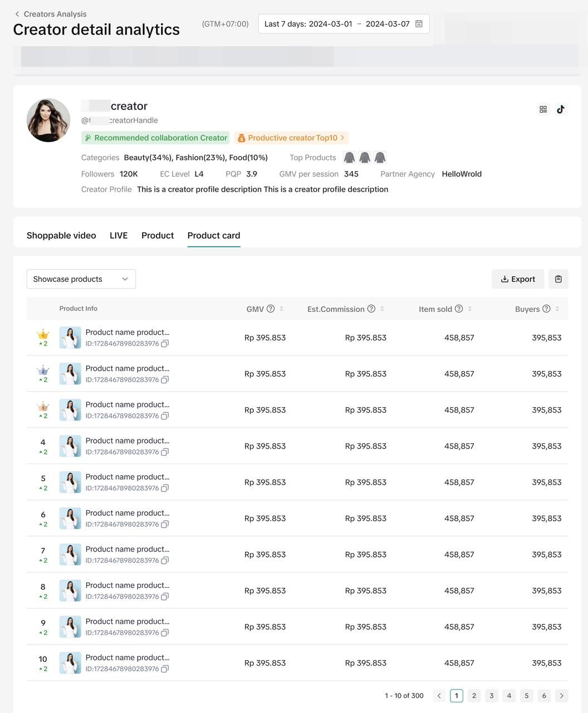The height and width of the screenshot is (713, 588).
Task: Click the creator's profile avatar
Action: (48, 120)
